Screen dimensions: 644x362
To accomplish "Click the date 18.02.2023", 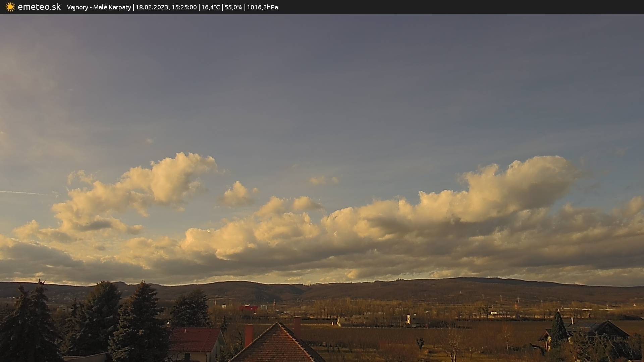I will [152, 7].
